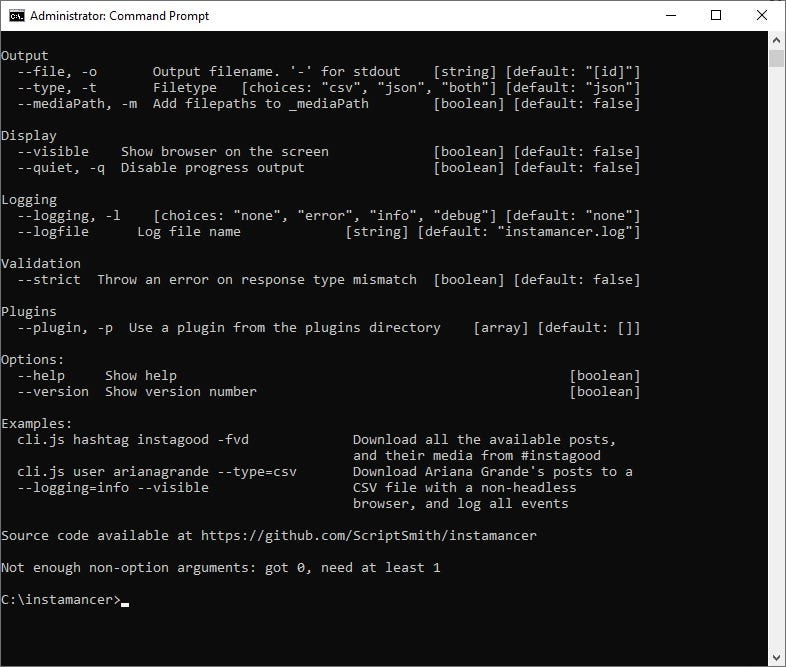Click the '--logfile' option text
The image size is (786, 667).
[53, 232]
